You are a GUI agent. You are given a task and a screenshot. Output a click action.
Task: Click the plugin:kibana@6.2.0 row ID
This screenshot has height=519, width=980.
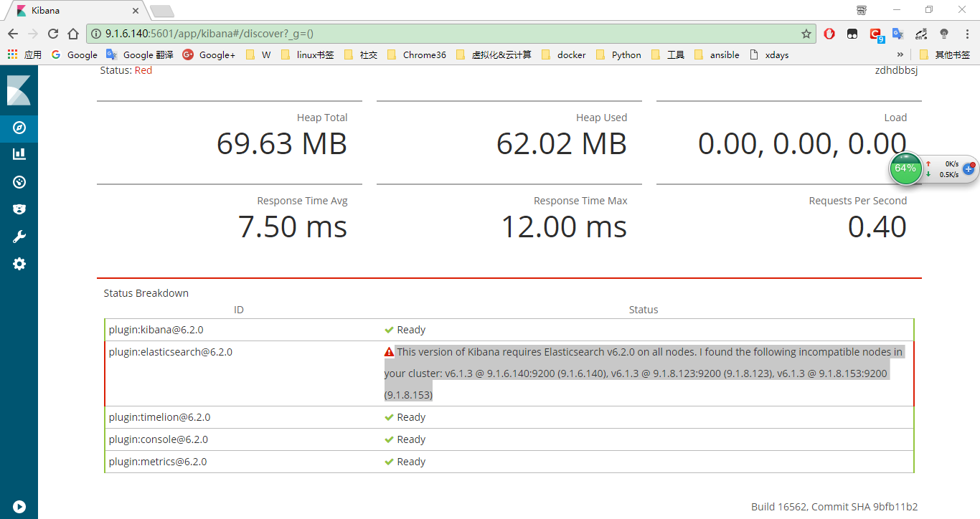(156, 330)
